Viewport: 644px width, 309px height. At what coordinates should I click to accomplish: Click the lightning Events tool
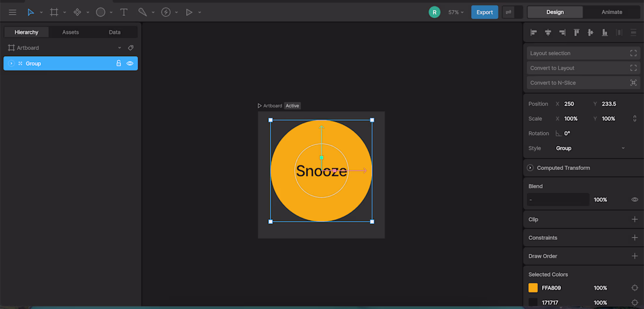(x=166, y=12)
